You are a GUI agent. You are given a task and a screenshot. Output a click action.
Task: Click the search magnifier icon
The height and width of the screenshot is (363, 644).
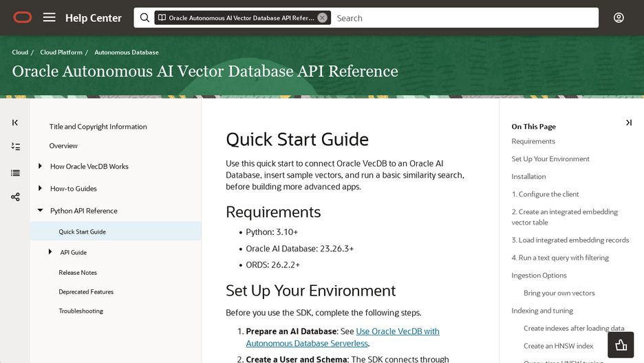point(144,18)
